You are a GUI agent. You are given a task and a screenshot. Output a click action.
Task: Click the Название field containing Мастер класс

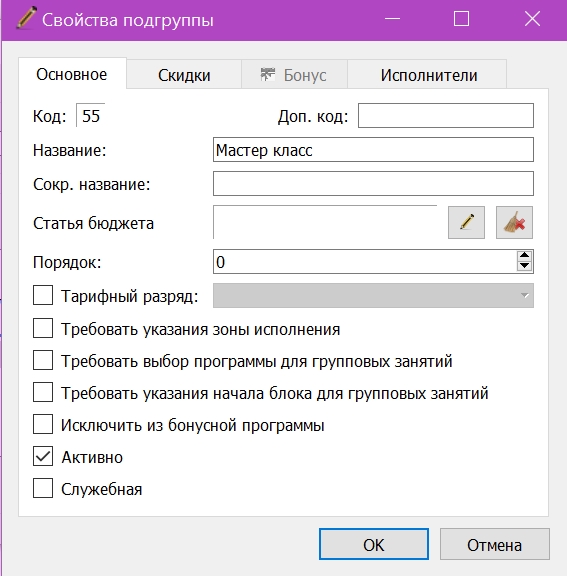click(373, 150)
